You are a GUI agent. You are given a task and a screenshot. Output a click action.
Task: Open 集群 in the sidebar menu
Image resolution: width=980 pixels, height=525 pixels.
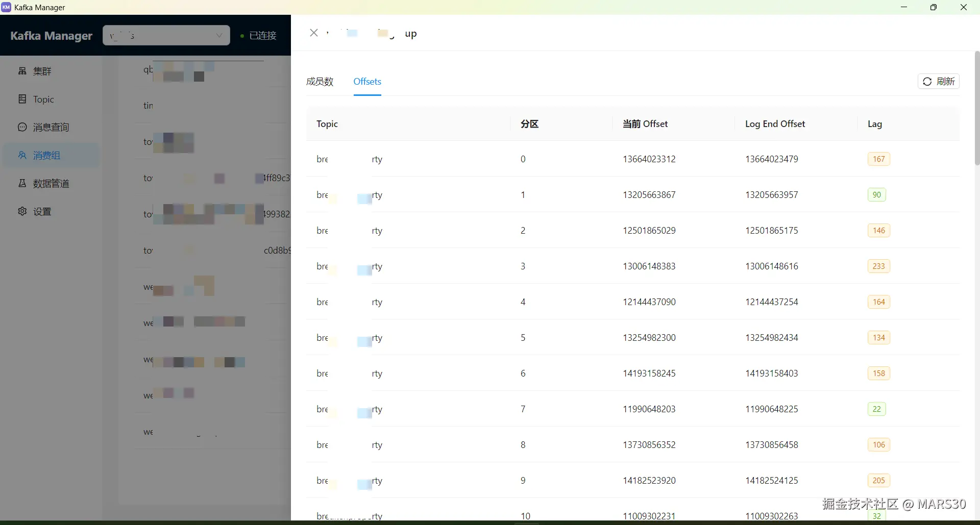coord(51,71)
